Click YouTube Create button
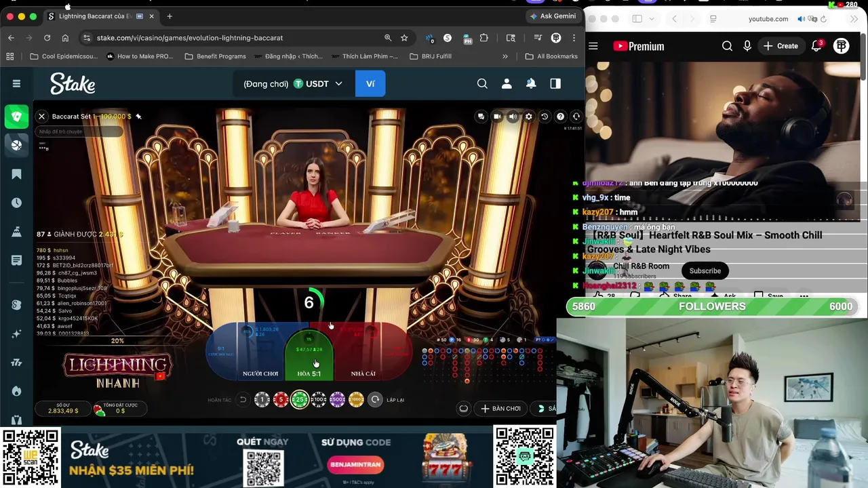The height and width of the screenshot is (488, 868). (x=781, y=46)
